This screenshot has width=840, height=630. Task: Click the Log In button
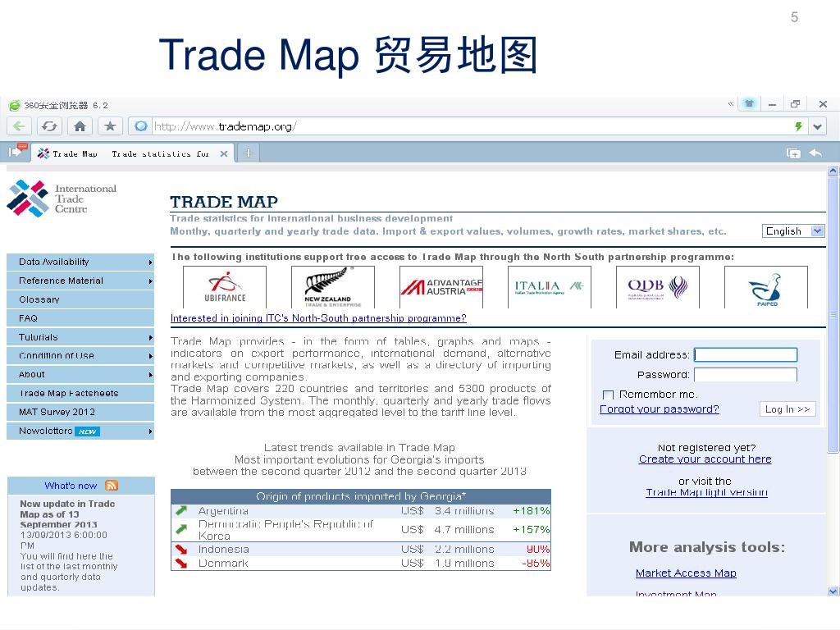787,409
